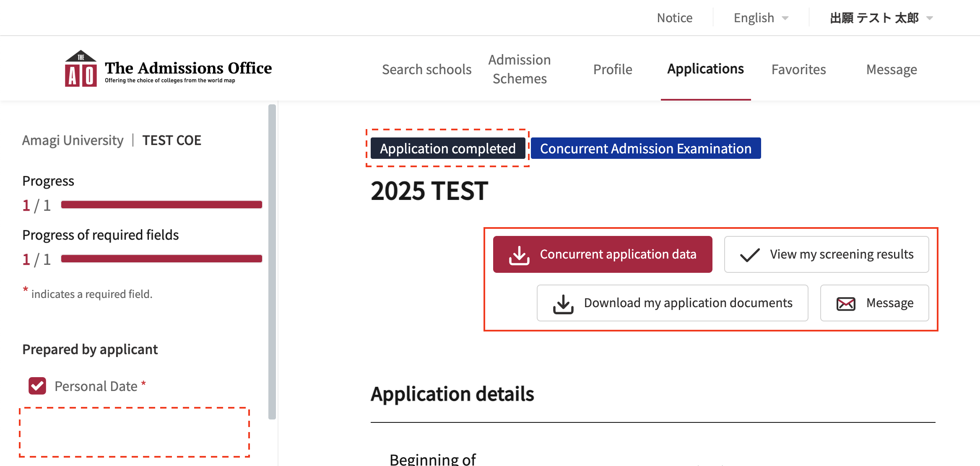Click the envelope icon in Message button
Image resolution: width=980 pixels, height=466 pixels.
846,303
